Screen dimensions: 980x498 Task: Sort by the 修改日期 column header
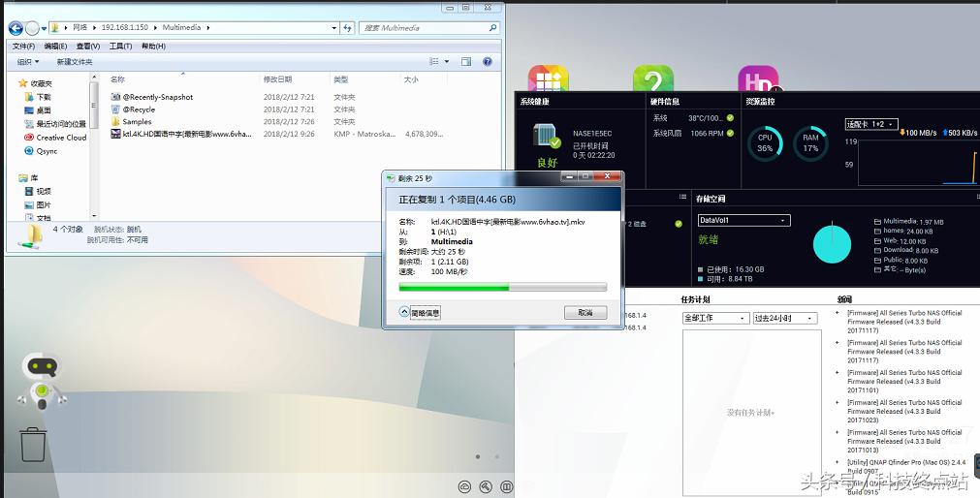click(277, 79)
